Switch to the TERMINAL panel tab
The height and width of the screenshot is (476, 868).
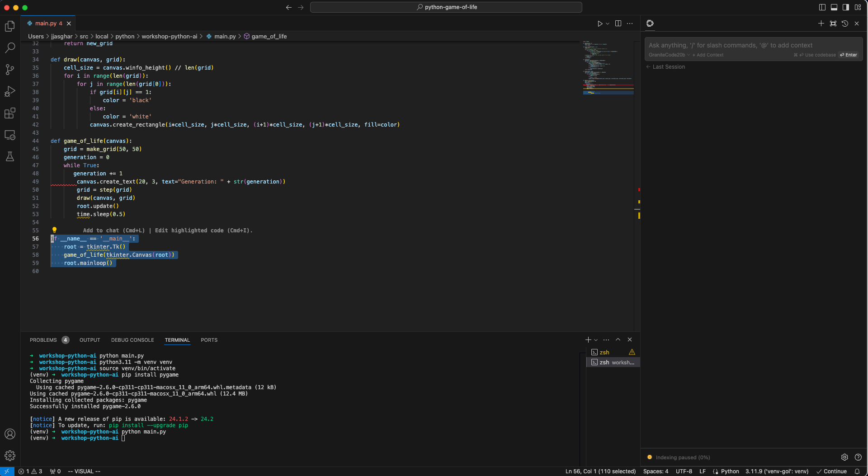(177, 340)
